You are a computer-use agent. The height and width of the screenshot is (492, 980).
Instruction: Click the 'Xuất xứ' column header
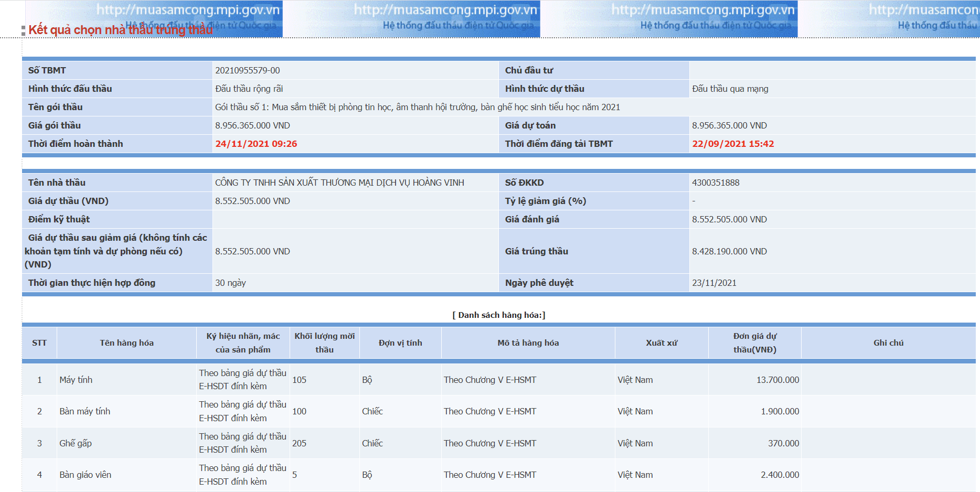[x=662, y=343]
